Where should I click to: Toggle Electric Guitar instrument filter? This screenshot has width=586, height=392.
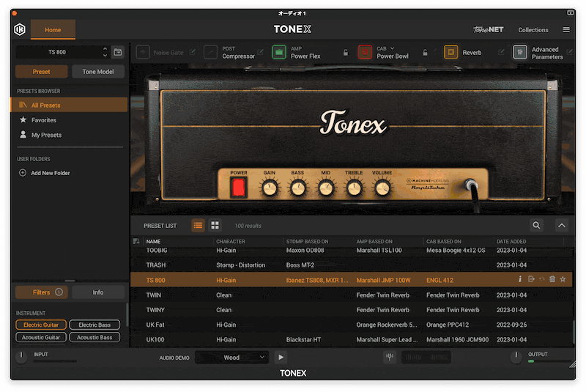click(41, 325)
